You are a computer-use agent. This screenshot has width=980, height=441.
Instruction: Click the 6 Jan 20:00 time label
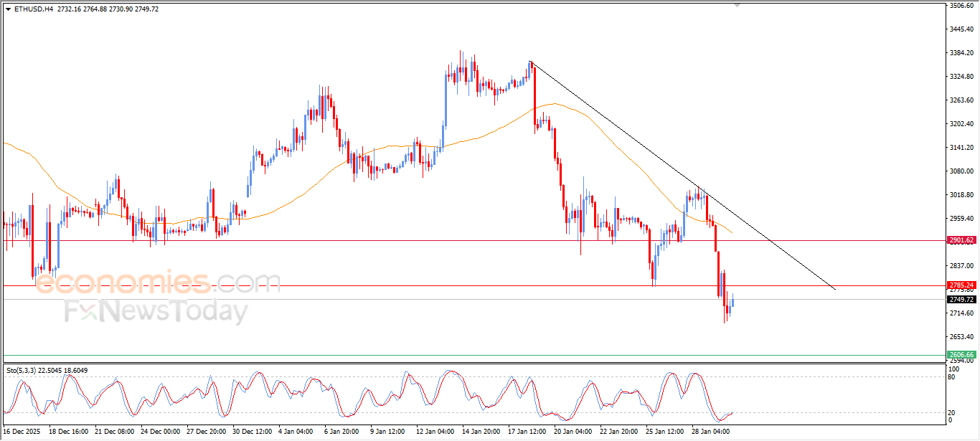point(341,432)
